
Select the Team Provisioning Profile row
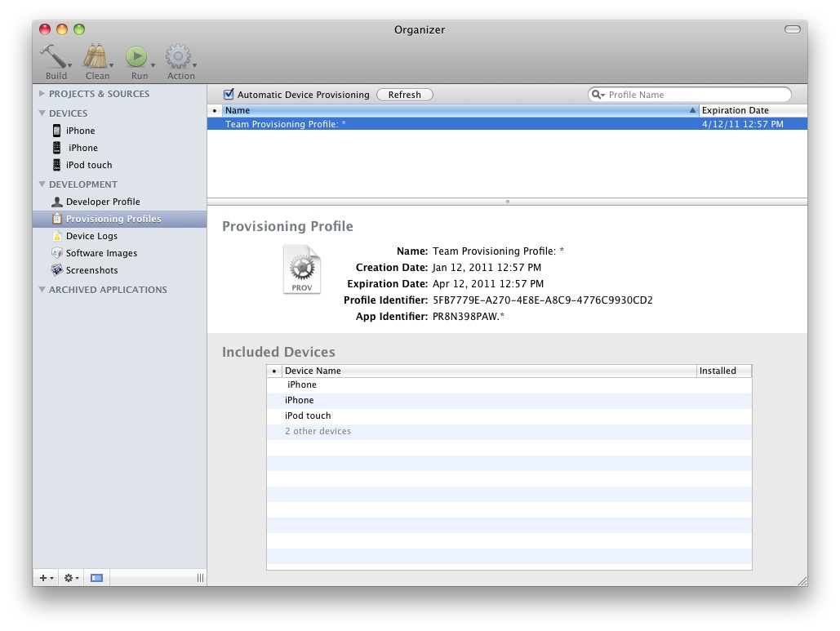(507, 124)
